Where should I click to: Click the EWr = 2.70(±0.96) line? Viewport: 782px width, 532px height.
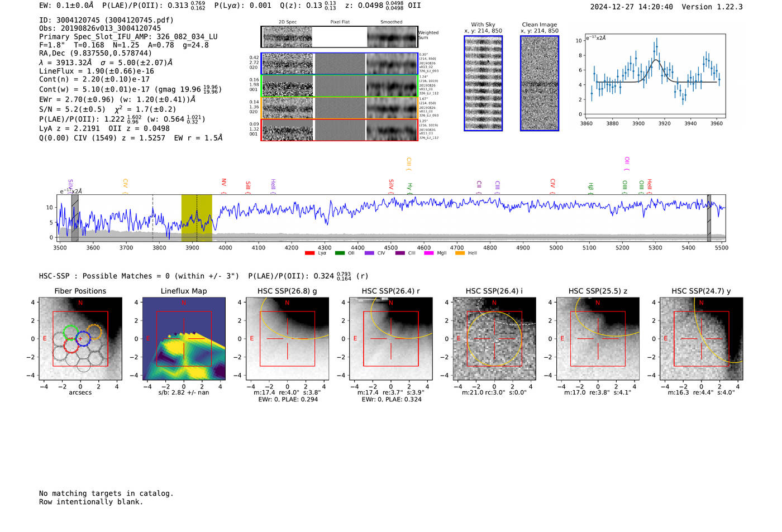point(117,99)
